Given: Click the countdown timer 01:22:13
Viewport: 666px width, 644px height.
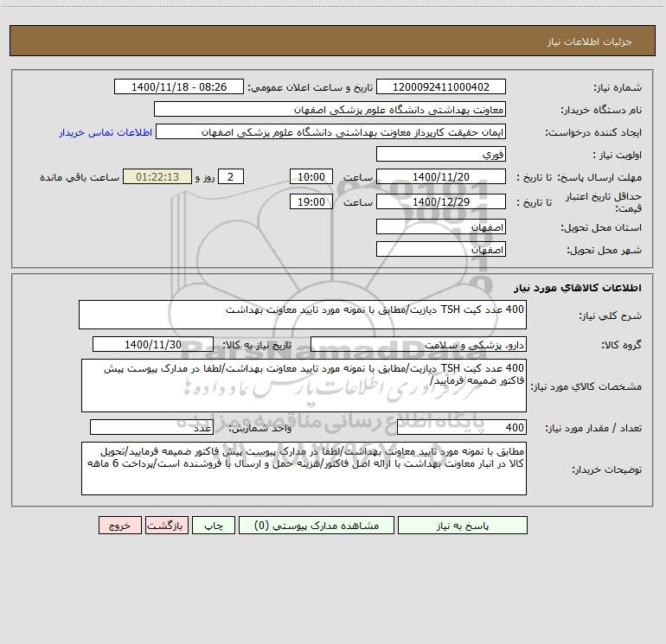Looking at the screenshot, I should (157, 176).
